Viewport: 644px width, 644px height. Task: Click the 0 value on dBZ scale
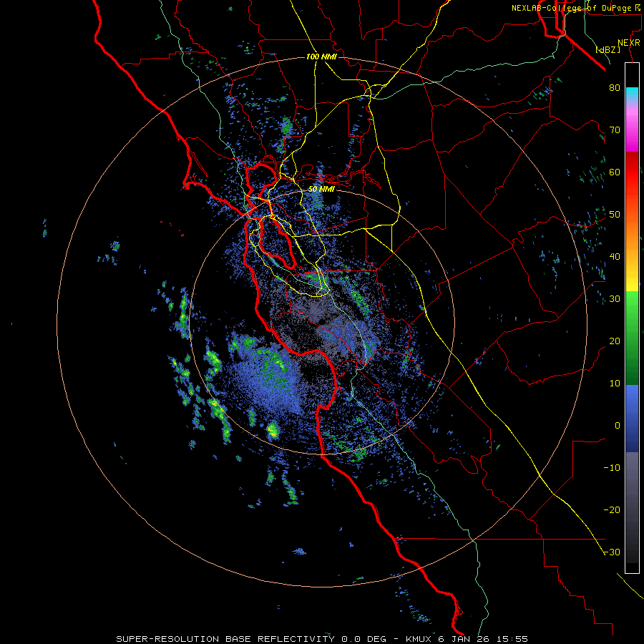(x=618, y=426)
